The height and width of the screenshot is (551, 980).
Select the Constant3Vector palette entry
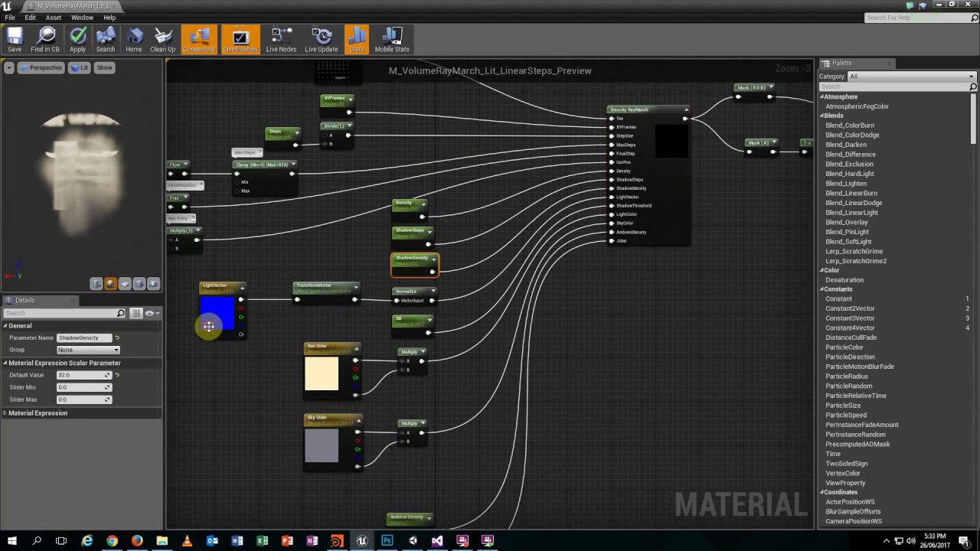850,318
